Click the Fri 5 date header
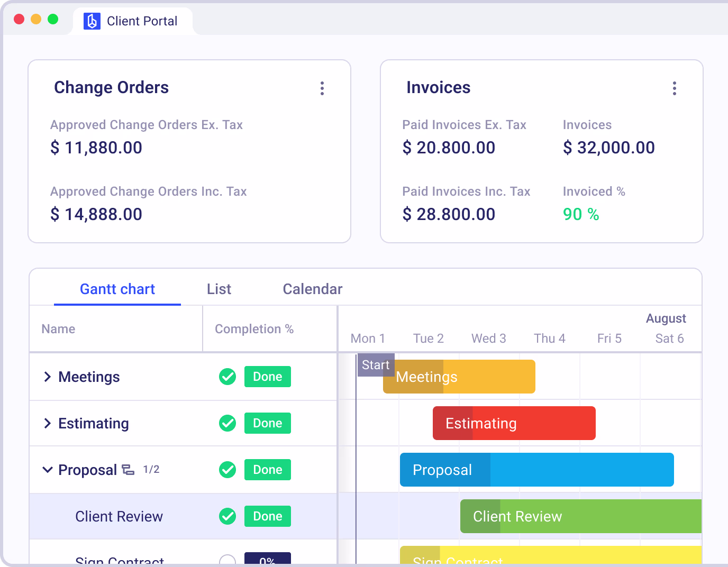This screenshot has width=728, height=567. pos(609,339)
